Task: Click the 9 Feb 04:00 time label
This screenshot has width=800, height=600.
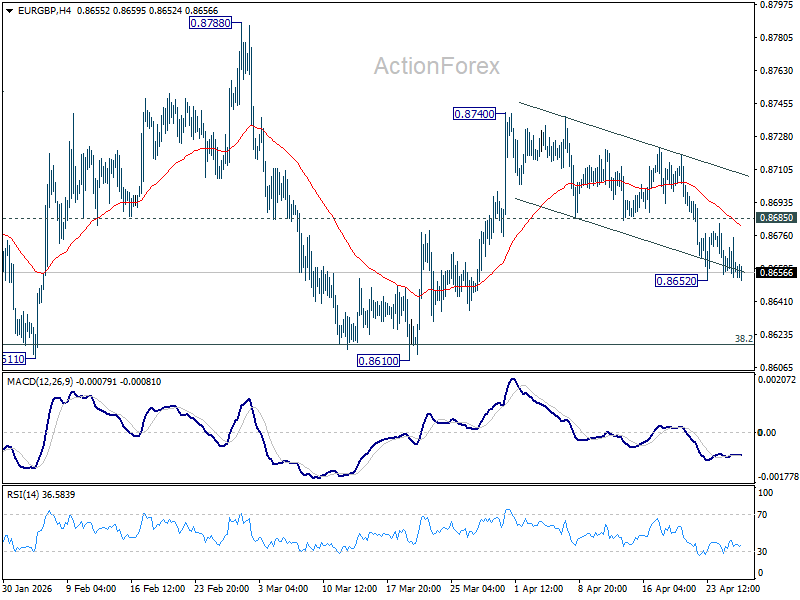Action: 91,588
